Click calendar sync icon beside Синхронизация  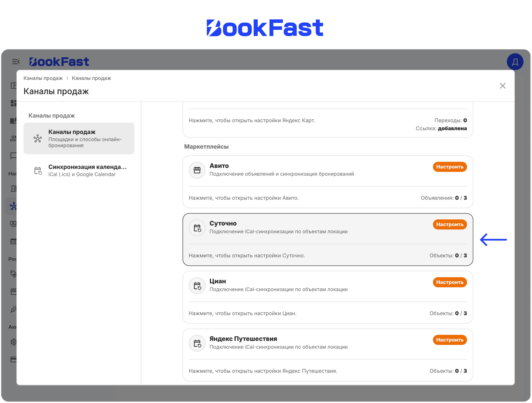pyautogui.click(x=38, y=171)
